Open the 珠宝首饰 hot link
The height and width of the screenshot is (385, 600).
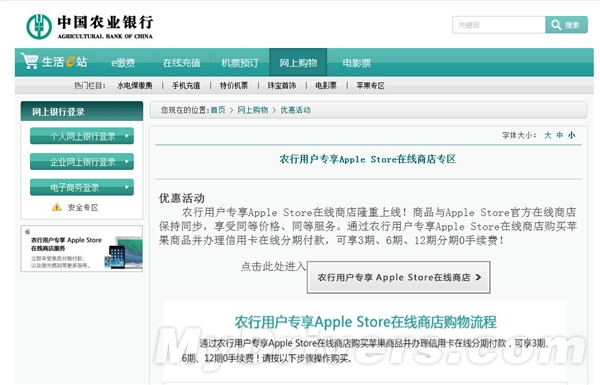tap(282, 85)
